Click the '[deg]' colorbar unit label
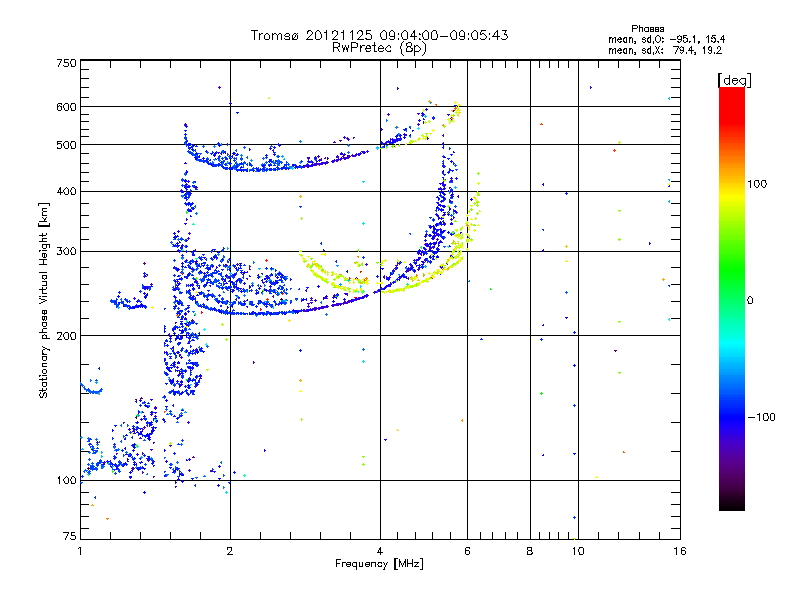 click(x=734, y=80)
